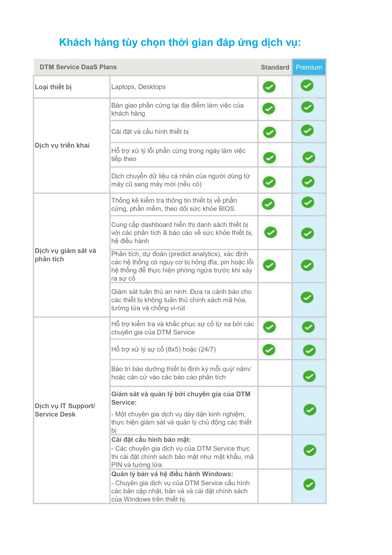This screenshot has width=392, height=555.
Task: Click Standard checkmark for 'Hỗ trợ xử lý sự cố (8x5)'
Action: [x=269, y=349]
